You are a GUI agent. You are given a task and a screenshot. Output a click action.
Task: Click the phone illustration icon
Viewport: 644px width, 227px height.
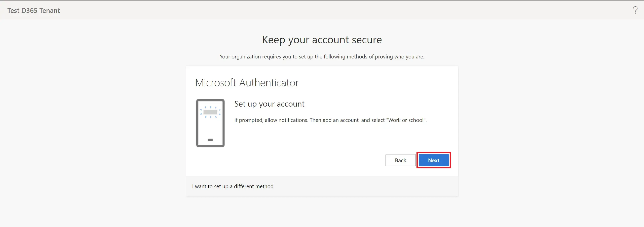coord(210,123)
